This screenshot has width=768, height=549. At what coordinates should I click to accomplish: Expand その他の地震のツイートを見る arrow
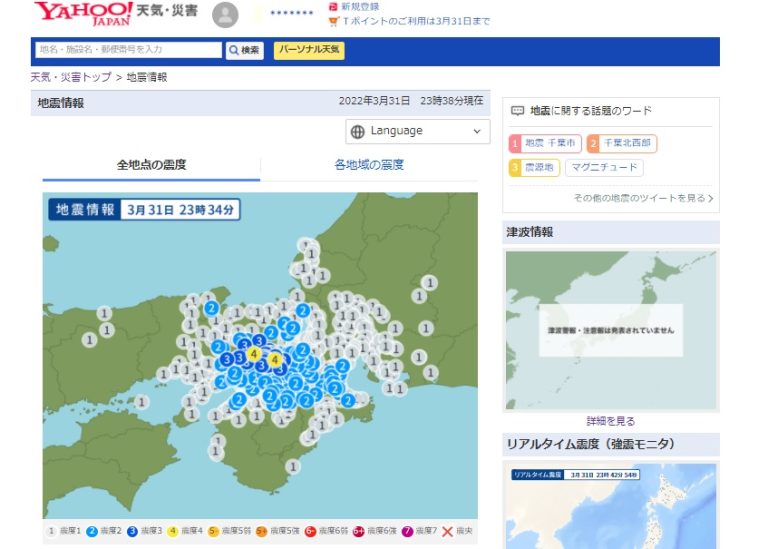(710, 198)
